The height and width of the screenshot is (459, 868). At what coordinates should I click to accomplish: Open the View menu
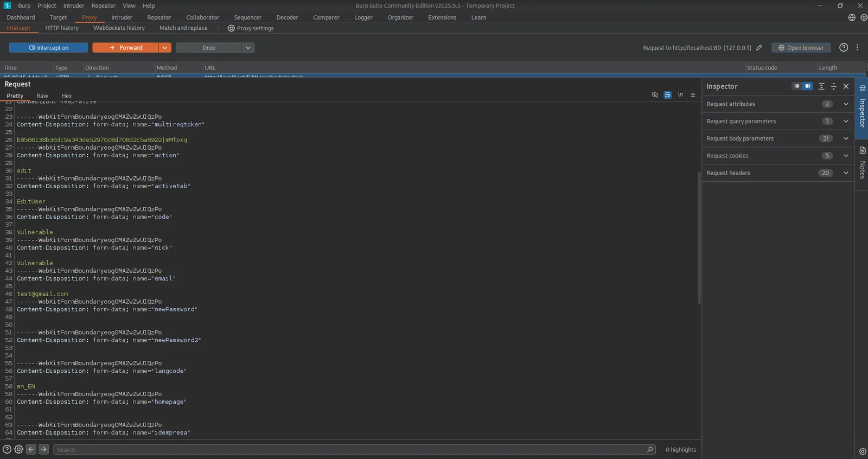click(129, 5)
